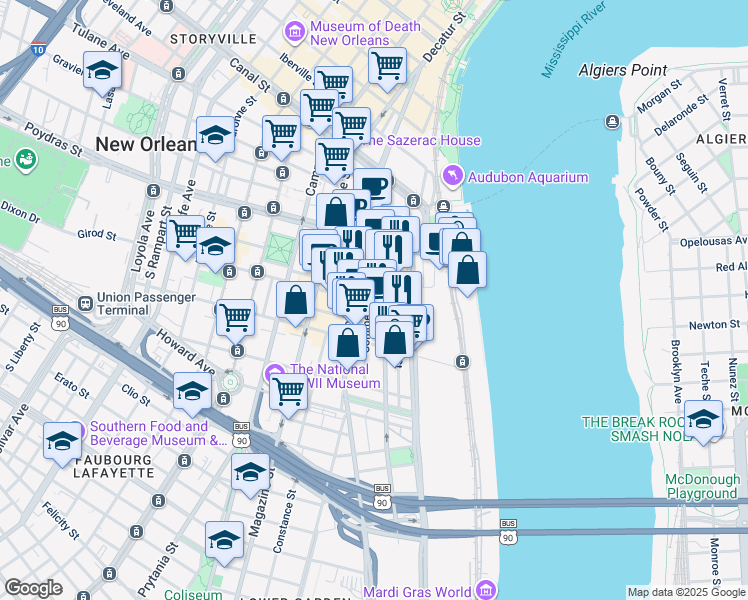Click the school marker right of the Girod St cart

[x=215, y=247]
